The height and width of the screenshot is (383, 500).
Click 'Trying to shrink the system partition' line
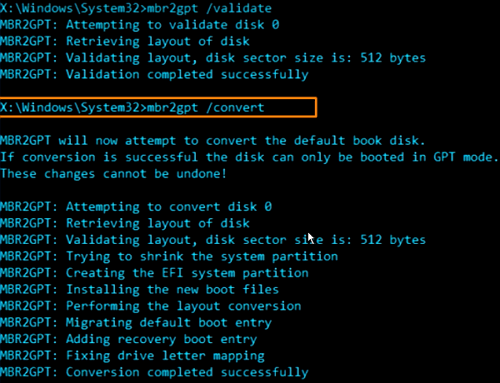click(x=169, y=256)
